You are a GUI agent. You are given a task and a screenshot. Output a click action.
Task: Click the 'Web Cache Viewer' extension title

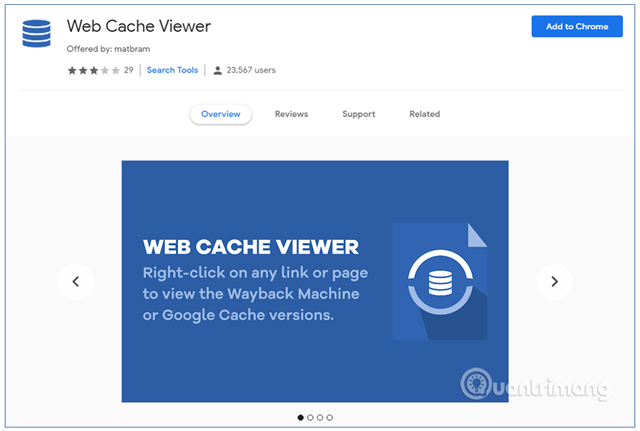[139, 27]
